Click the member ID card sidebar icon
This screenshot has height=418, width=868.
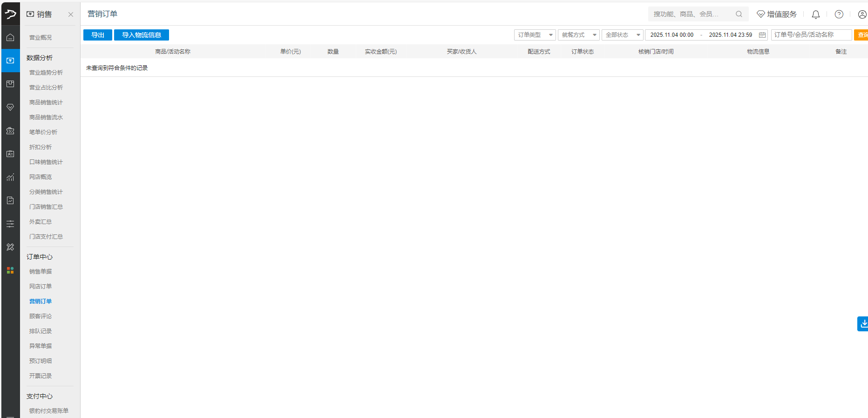10,154
